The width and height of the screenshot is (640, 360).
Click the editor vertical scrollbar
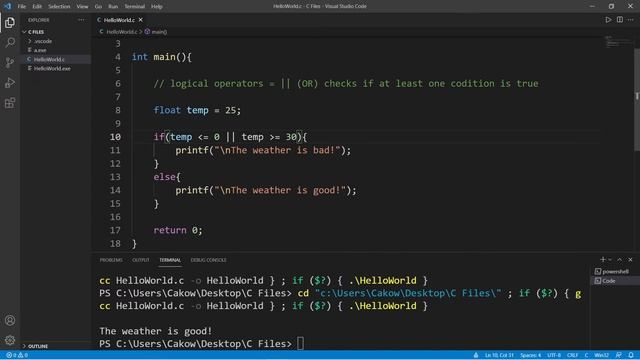click(637, 100)
